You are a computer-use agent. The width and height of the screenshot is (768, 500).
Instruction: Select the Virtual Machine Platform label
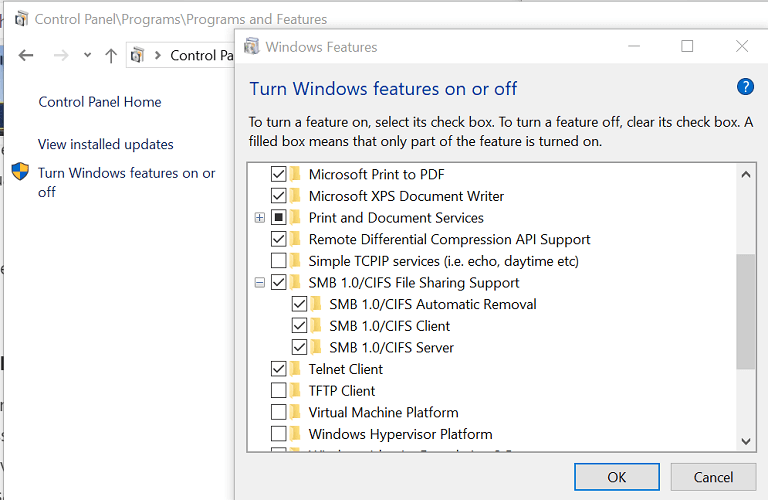384,412
